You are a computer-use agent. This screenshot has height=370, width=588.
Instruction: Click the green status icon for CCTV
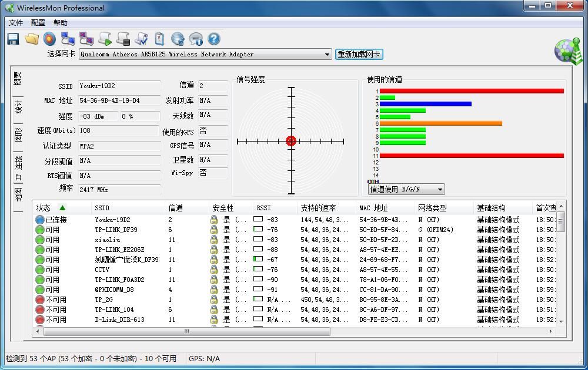pos(40,270)
